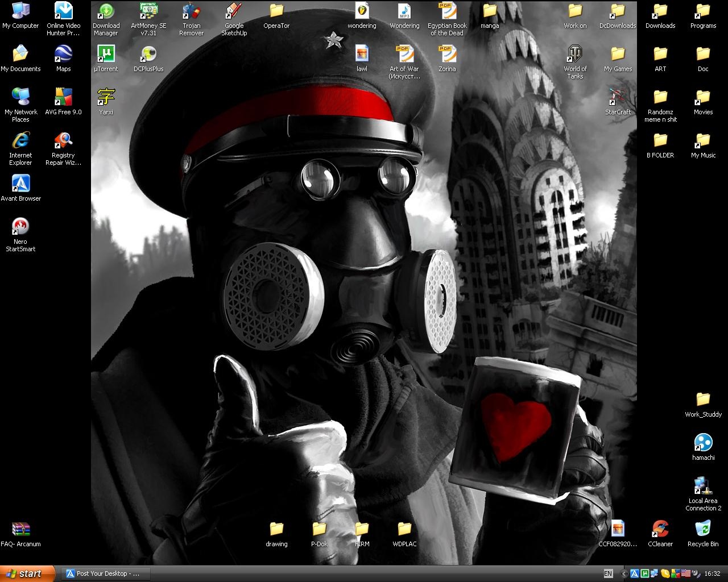
Task: Open Nero StartSmart shortcut
Action: coord(20,235)
